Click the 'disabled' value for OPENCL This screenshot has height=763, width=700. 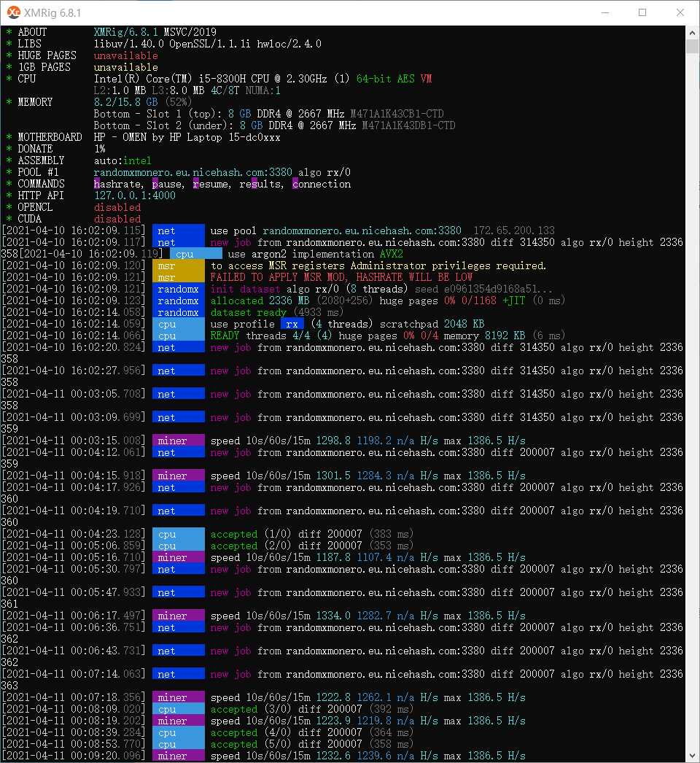click(117, 207)
